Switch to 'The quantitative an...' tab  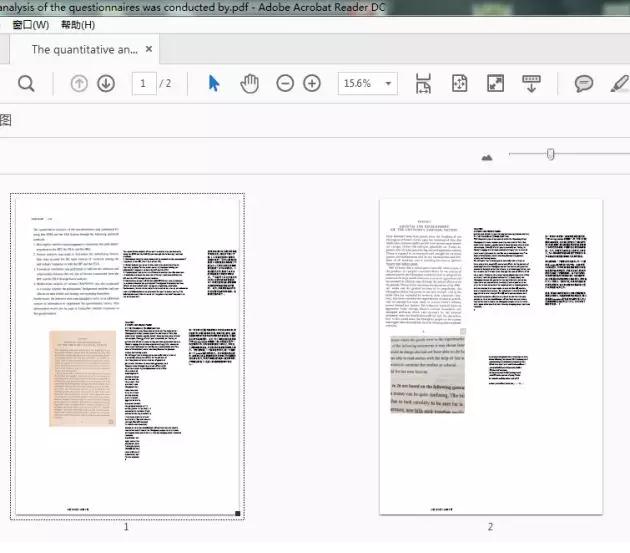tap(85, 49)
